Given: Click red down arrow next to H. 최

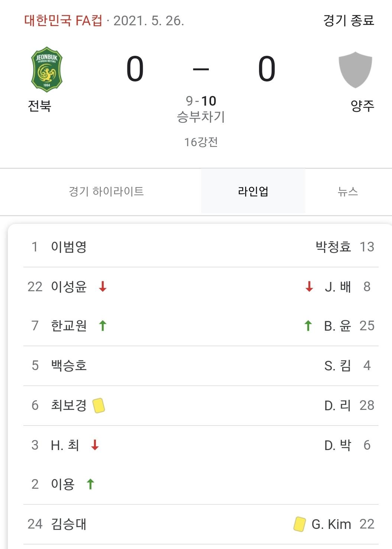Looking at the screenshot, I should pyautogui.click(x=95, y=445).
